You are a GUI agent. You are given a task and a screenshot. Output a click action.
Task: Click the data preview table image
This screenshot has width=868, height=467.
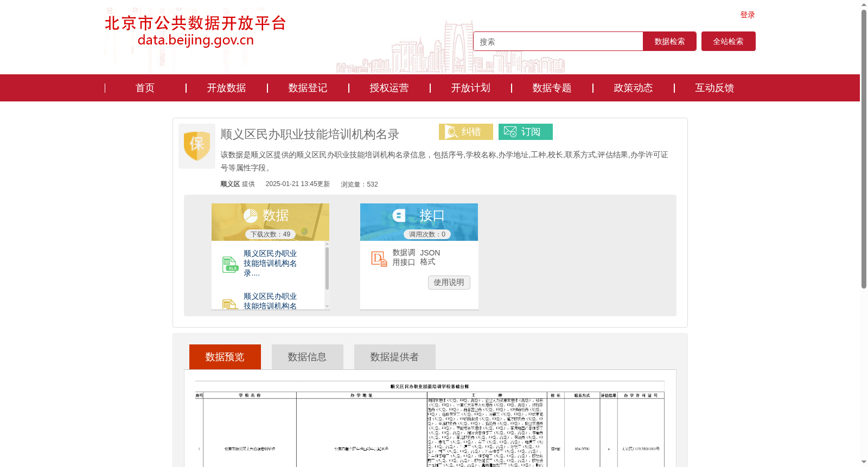[430, 424]
